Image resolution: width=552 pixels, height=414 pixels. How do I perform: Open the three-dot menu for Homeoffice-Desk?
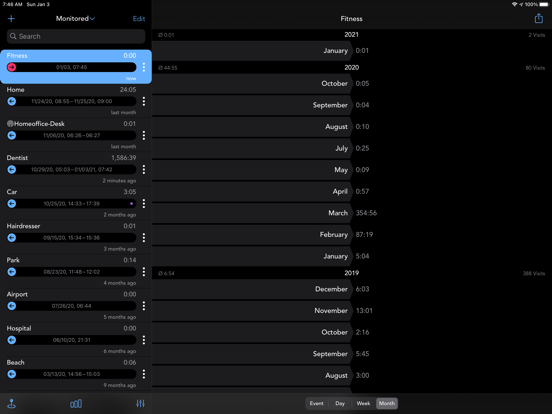(x=144, y=136)
